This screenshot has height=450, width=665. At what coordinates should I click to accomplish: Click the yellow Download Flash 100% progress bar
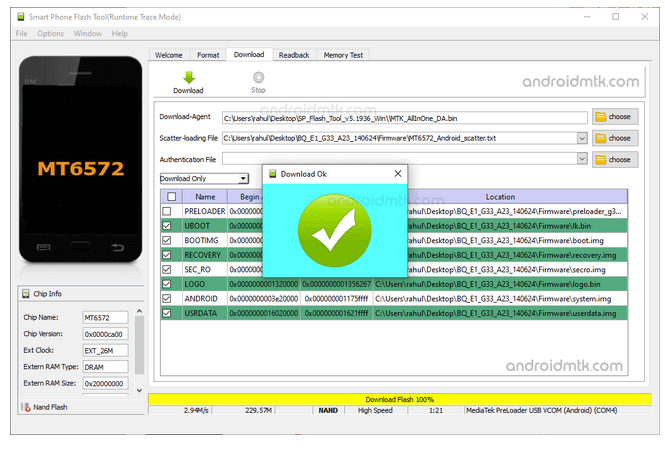(400, 399)
